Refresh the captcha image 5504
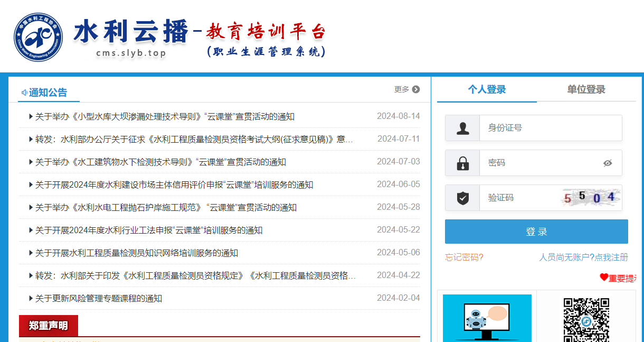The width and height of the screenshot is (644, 342). tap(590, 198)
